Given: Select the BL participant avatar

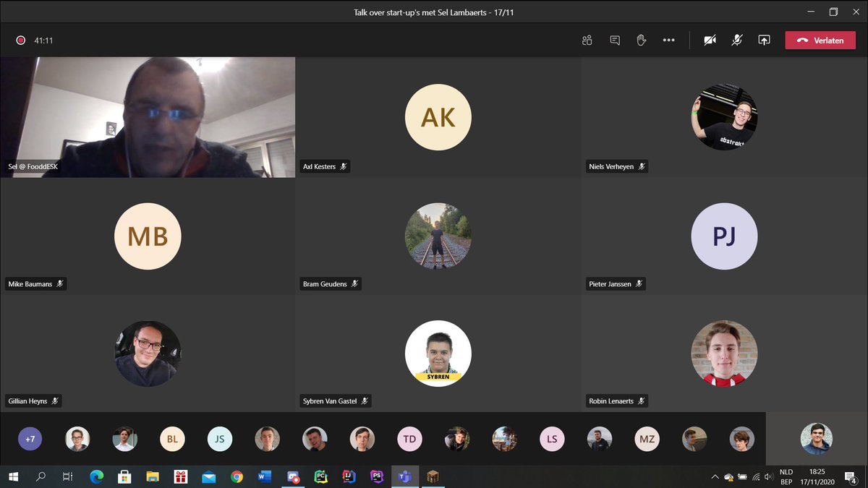Looking at the screenshot, I should click(x=172, y=439).
